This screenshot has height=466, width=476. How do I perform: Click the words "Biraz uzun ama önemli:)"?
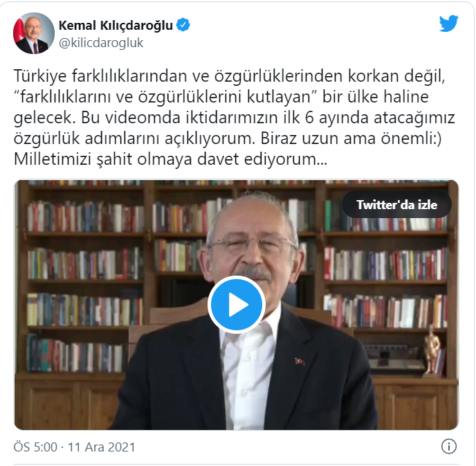pyautogui.click(x=351, y=138)
